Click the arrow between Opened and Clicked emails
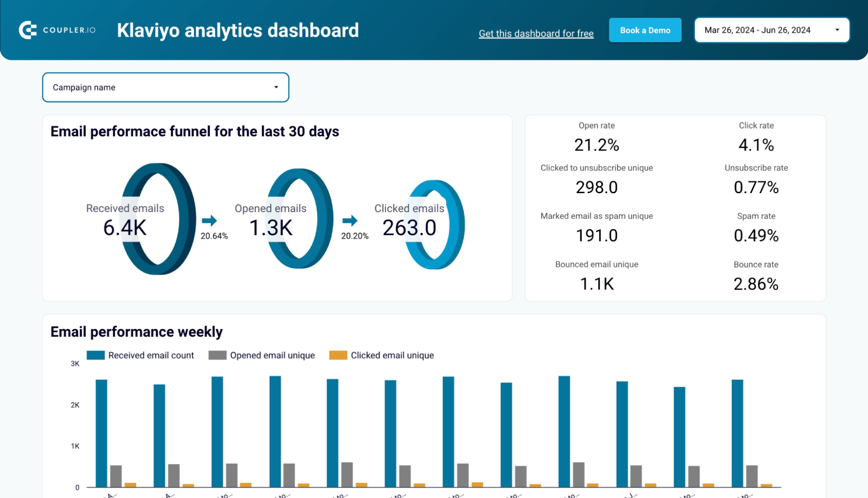The height and width of the screenshot is (498, 868). click(x=350, y=221)
